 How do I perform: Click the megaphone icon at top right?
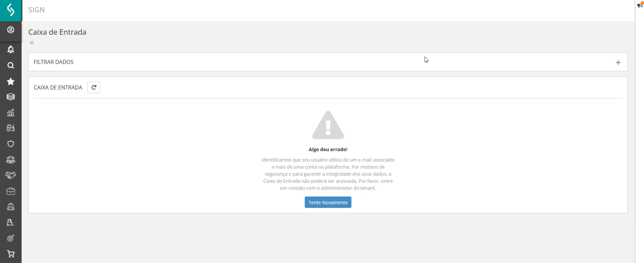[640, 5]
